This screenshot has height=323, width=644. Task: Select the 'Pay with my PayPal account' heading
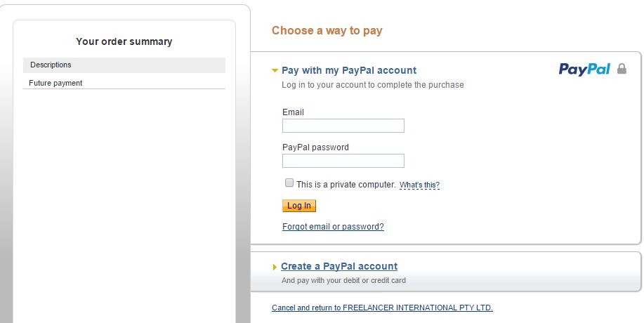349,70
